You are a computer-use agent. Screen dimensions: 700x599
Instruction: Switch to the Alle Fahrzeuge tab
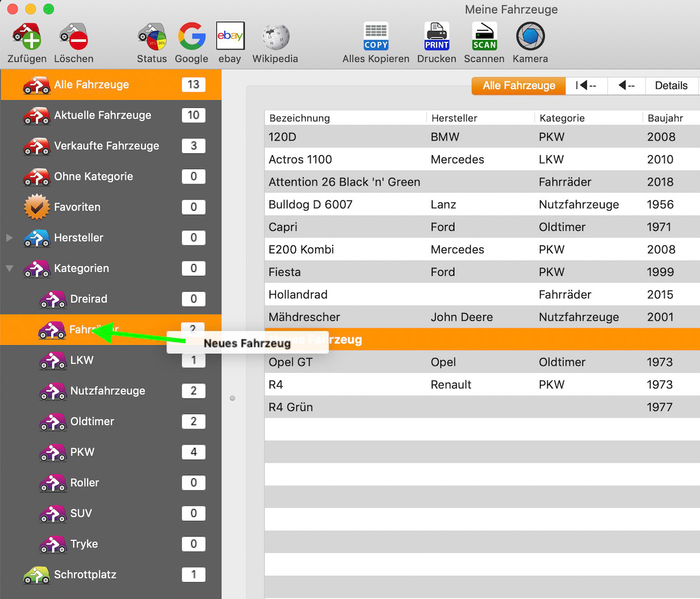pyautogui.click(x=519, y=86)
